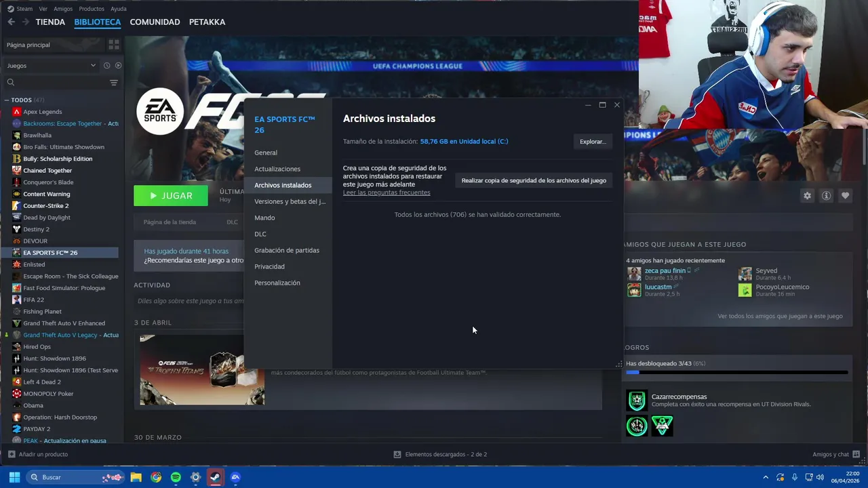This screenshot has height=488, width=868.
Task: Open the Ayuda menu
Action: pyautogui.click(x=119, y=9)
